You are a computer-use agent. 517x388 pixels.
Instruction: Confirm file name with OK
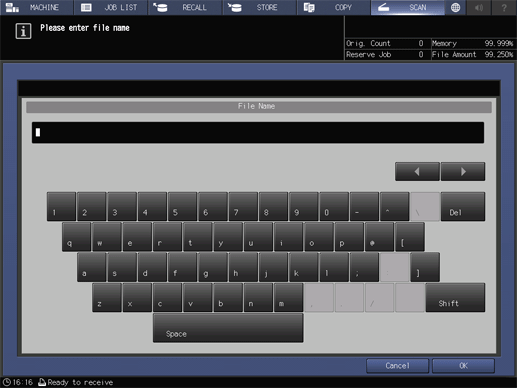click(x=463, y=366)
